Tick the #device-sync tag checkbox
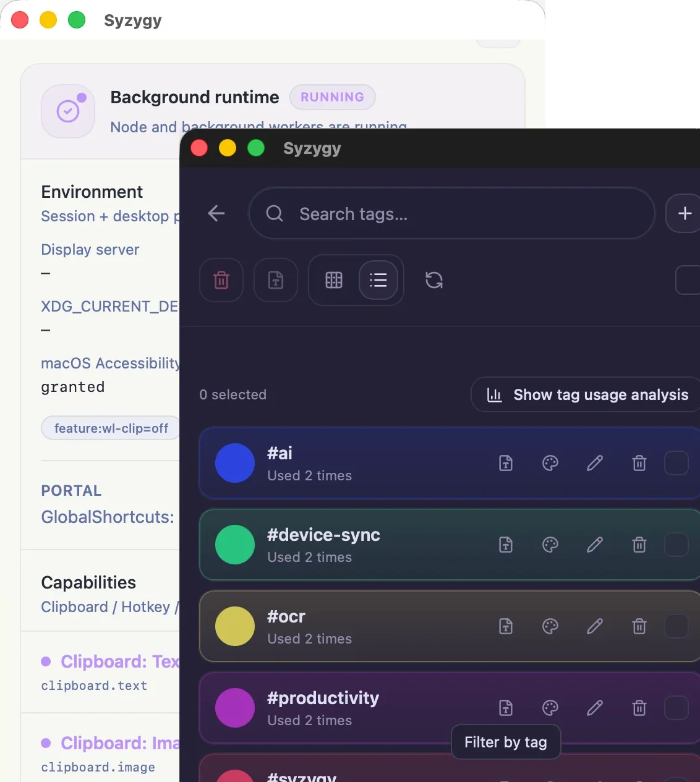Viewport: 700px width, 782px height. tap(677, 545)
